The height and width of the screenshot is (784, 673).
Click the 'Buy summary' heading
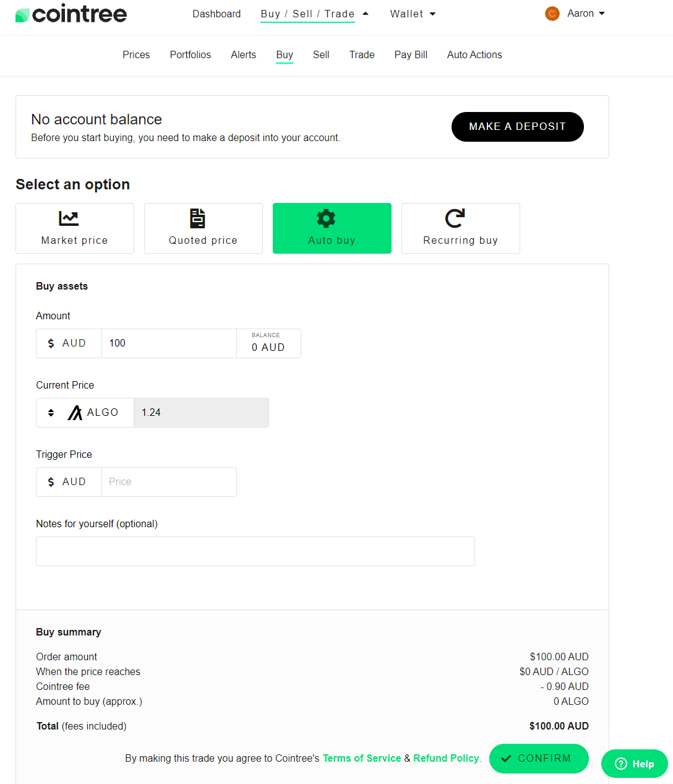pos(69,632)
